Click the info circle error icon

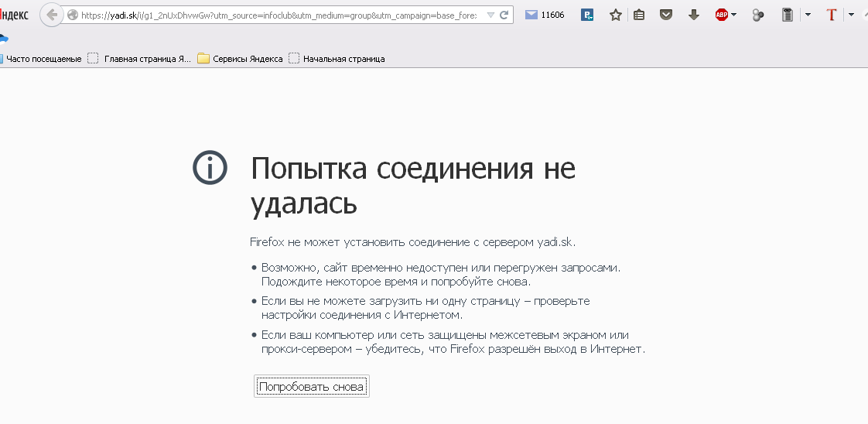[210, 167]
